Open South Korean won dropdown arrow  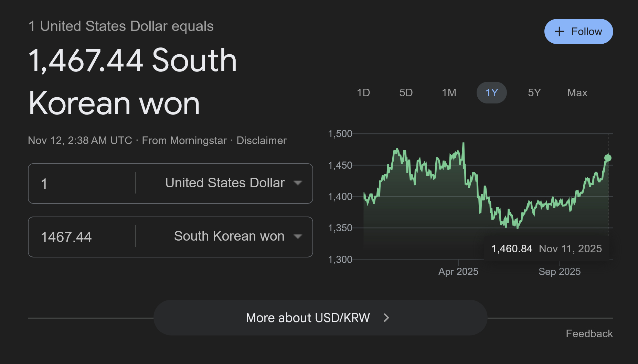pyautogui.click(x=298, y=236)
